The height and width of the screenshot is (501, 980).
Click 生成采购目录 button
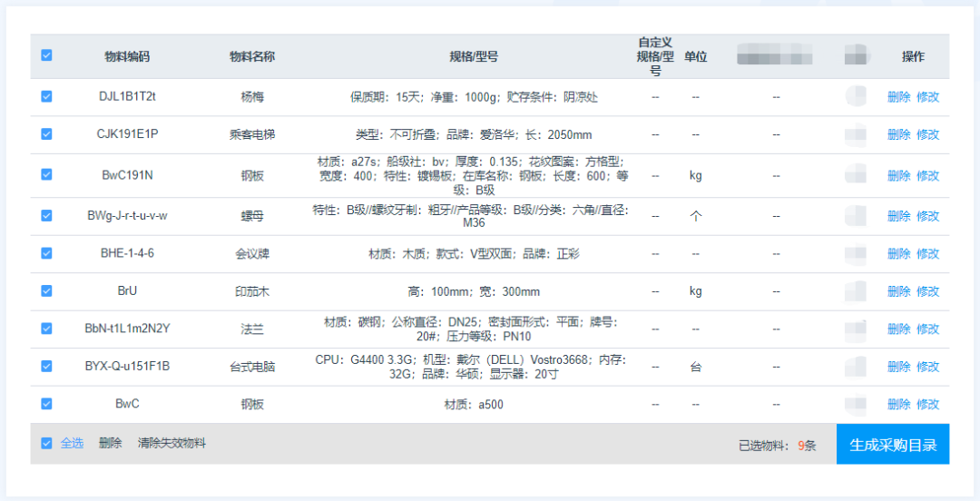[x=892, y=445]
